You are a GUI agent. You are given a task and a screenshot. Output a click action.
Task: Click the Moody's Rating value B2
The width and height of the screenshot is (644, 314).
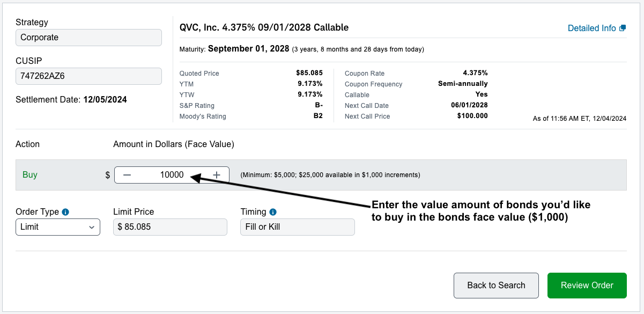tap(318, 116)
